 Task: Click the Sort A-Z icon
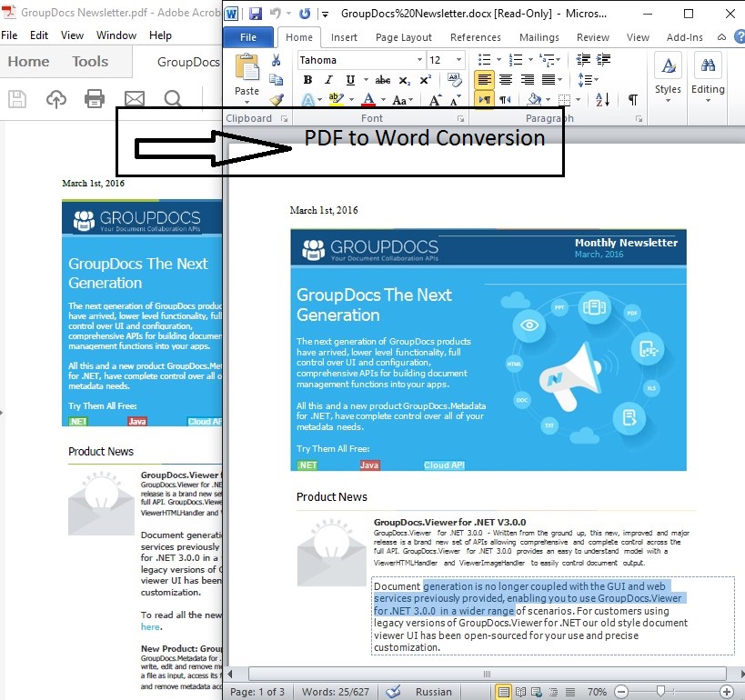click(x=602, y=99)
